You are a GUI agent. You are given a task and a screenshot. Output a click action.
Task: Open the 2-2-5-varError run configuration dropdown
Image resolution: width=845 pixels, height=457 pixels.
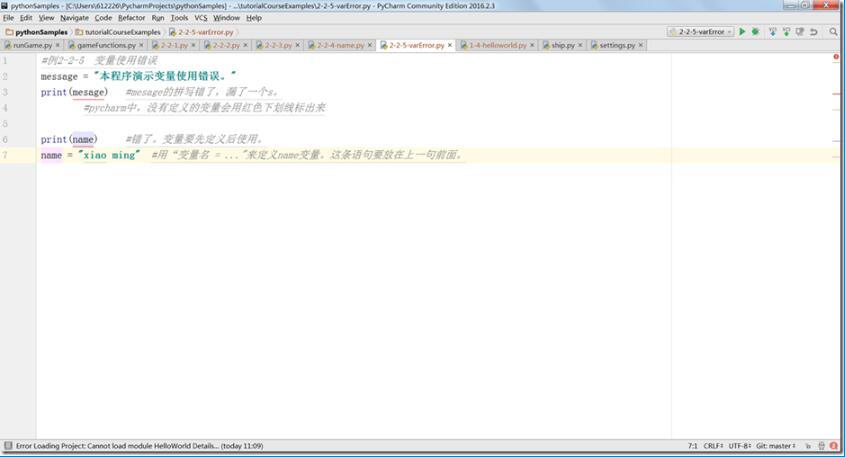700,32
